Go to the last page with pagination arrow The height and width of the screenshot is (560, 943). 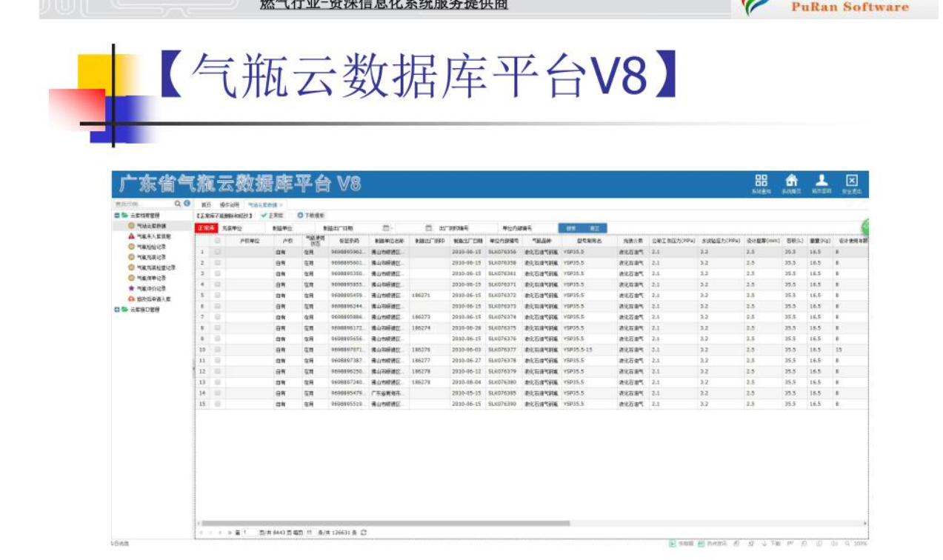click(230, 533)
